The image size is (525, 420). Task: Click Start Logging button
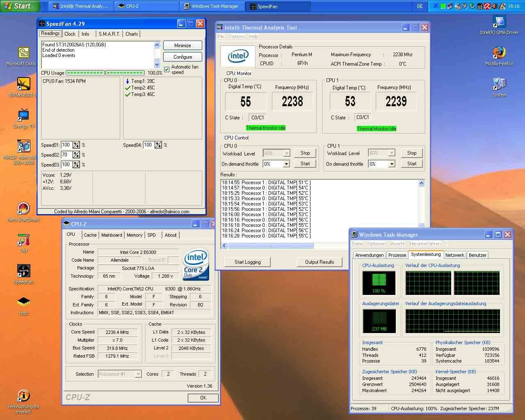(x=247, y=262)
